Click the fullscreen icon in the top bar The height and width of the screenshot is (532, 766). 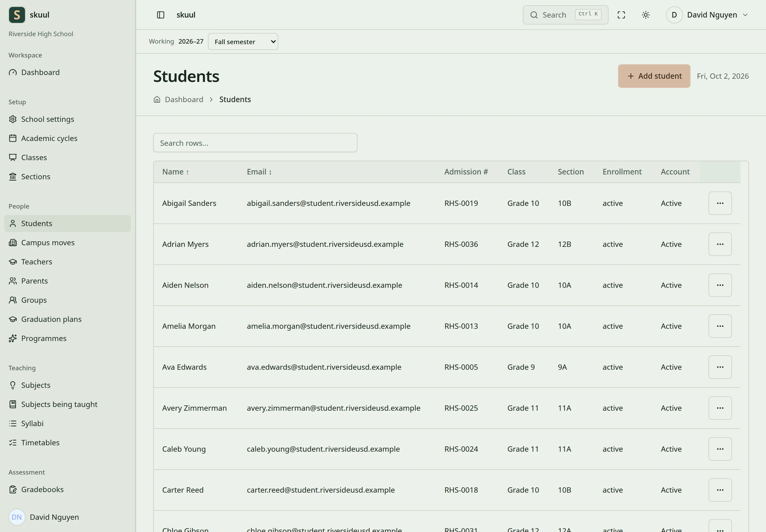pyautogui.click(x=621, y=15)
